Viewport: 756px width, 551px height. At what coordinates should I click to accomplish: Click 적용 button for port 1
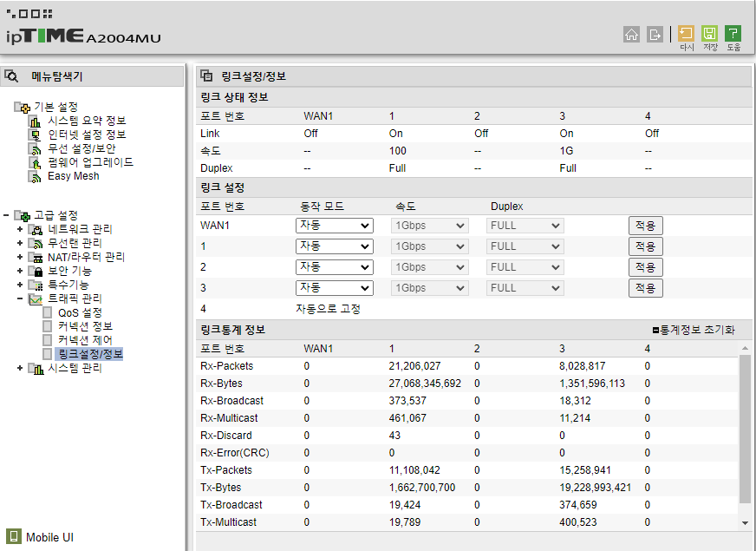tap(646, 246)
